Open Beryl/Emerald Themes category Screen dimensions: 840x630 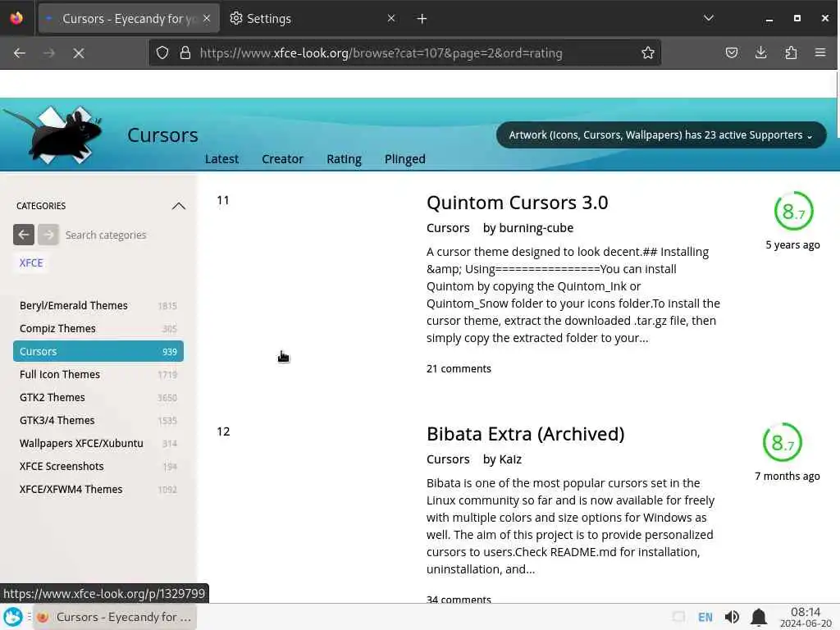[x=98, y=305]
